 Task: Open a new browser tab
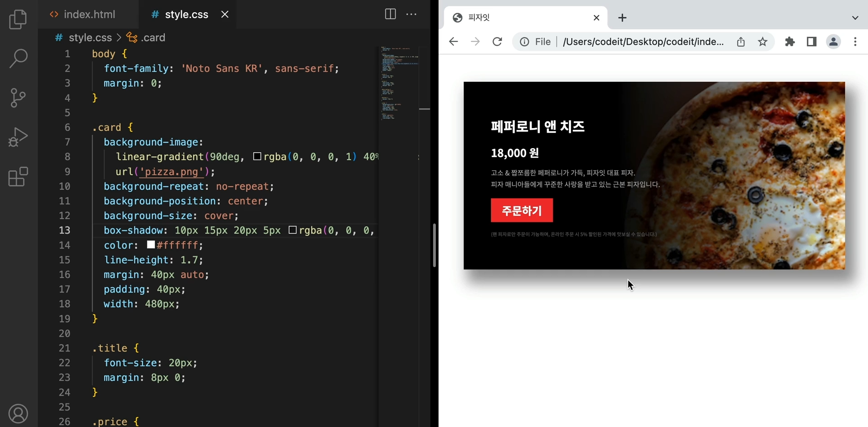pos(622,18)
